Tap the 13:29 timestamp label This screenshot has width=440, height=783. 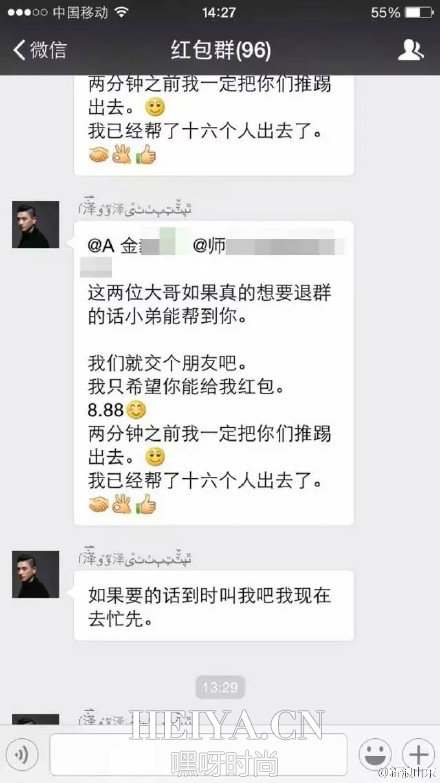[220, 688]
